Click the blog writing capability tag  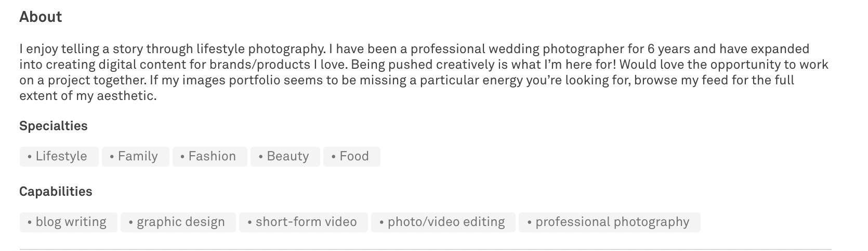coord(69,222)
